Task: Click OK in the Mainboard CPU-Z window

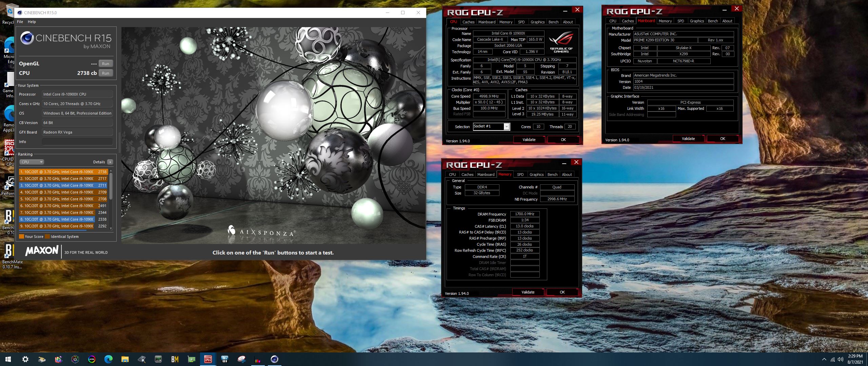Action: tap(723, 139)
